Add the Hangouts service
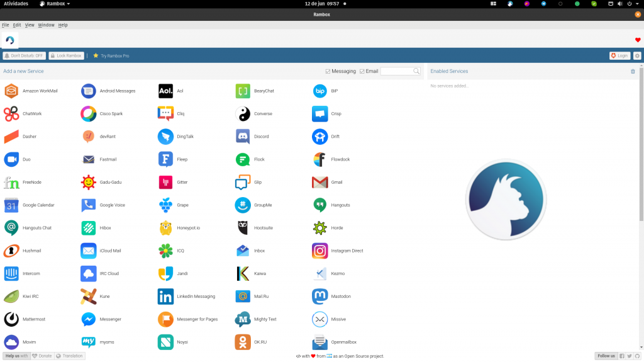The height and width of the screenshot is (362, 644). [x=331, y=205]
